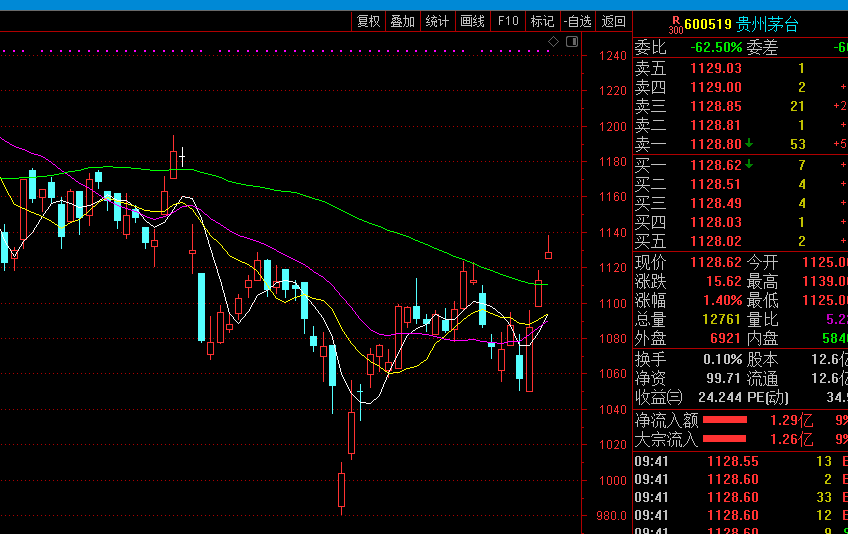Click the 返回 back button

613,21
